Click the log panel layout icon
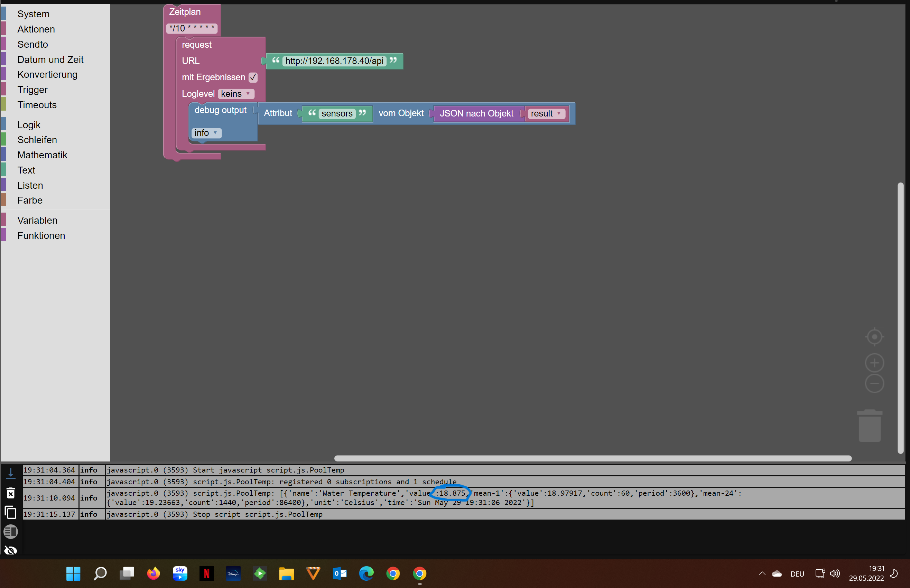 coord(11,532)
